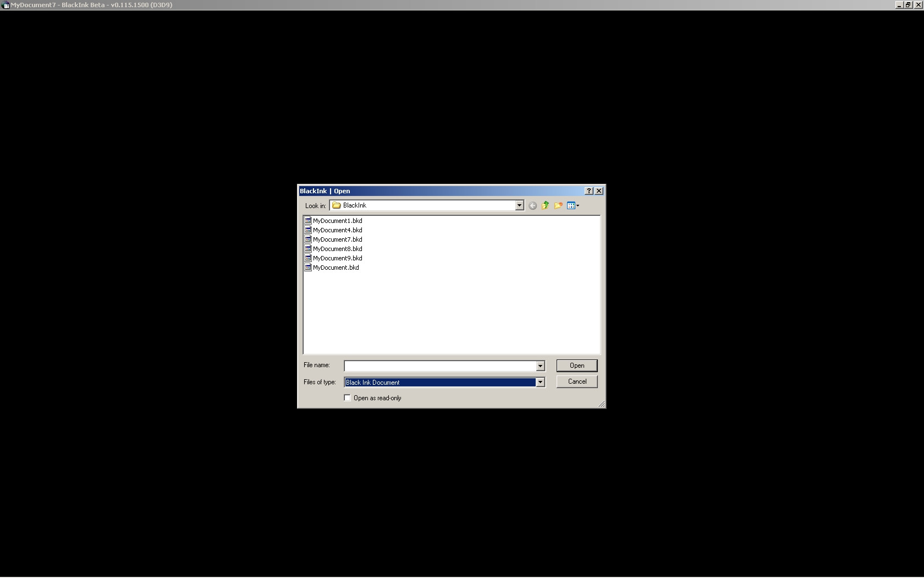Click the MyDocument9.bkd file icon
The width and height of the screenshot is (924, 578).
(308, 258)
